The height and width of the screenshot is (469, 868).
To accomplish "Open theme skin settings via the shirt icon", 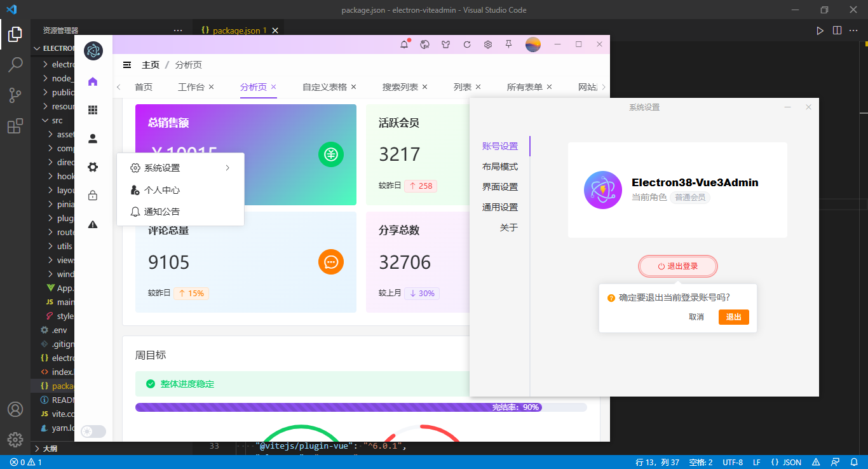I will coord(445,44).
